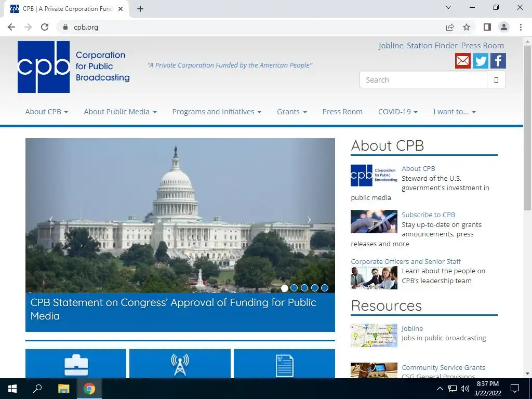This screenshot has height=399, width=532.
Task: Select the CPB browser tab
Action: (67, 9)
